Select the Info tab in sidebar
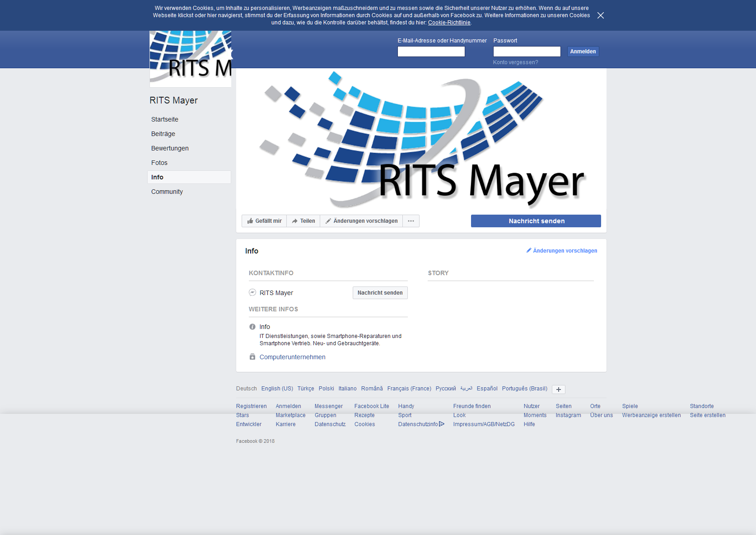 (189, 177)
